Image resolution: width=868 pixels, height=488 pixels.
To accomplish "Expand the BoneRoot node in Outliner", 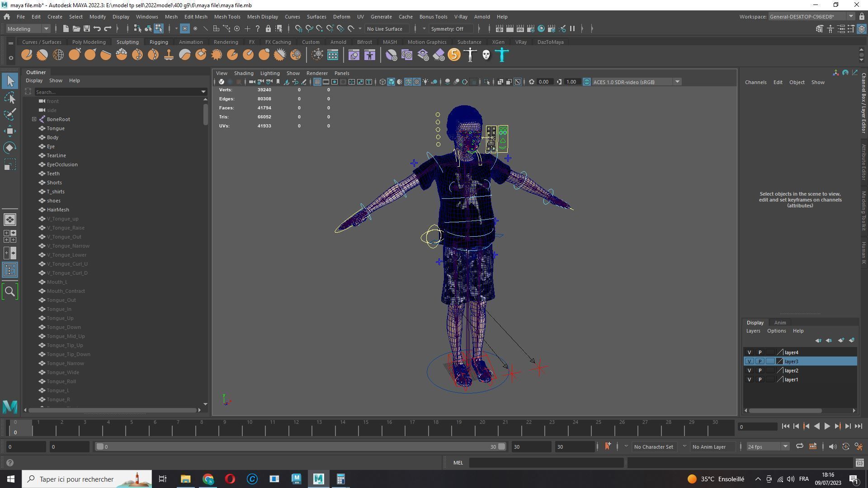I will (x=34, y=119).
